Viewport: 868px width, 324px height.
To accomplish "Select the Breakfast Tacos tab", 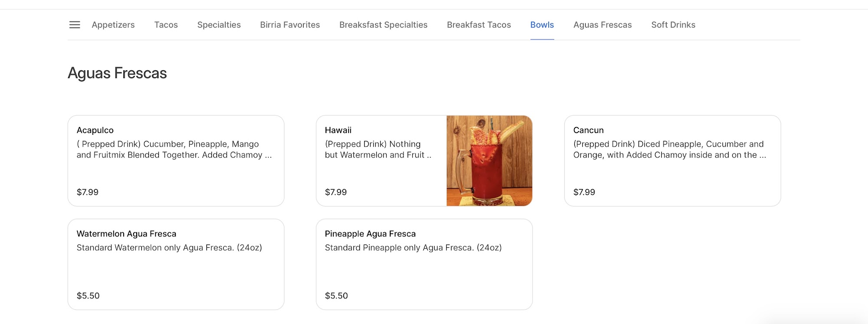I will click(479, 25).
